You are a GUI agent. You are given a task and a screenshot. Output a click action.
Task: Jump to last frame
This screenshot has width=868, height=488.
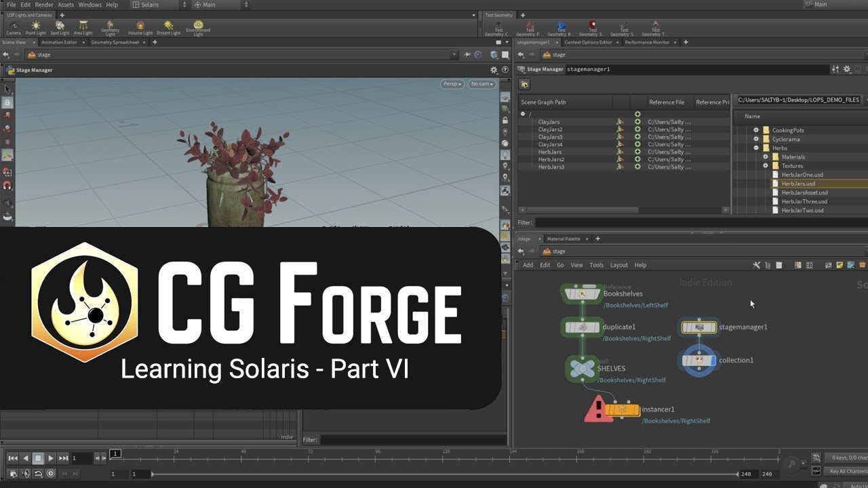(63, 458)
